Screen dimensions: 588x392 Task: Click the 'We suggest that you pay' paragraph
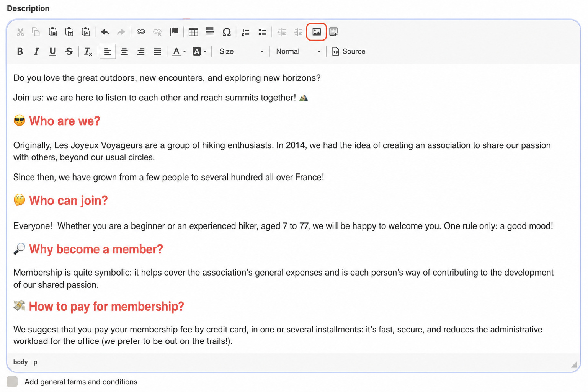tap(278, 335)
